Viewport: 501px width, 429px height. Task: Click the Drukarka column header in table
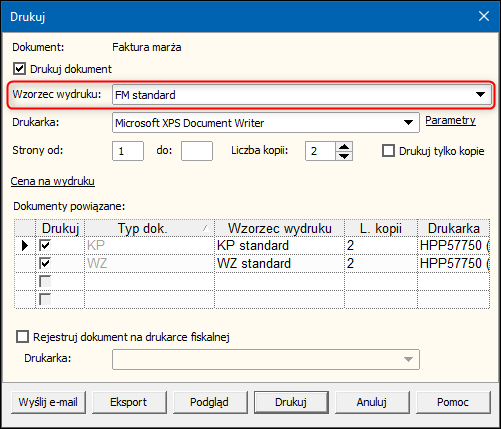point(454,228)
